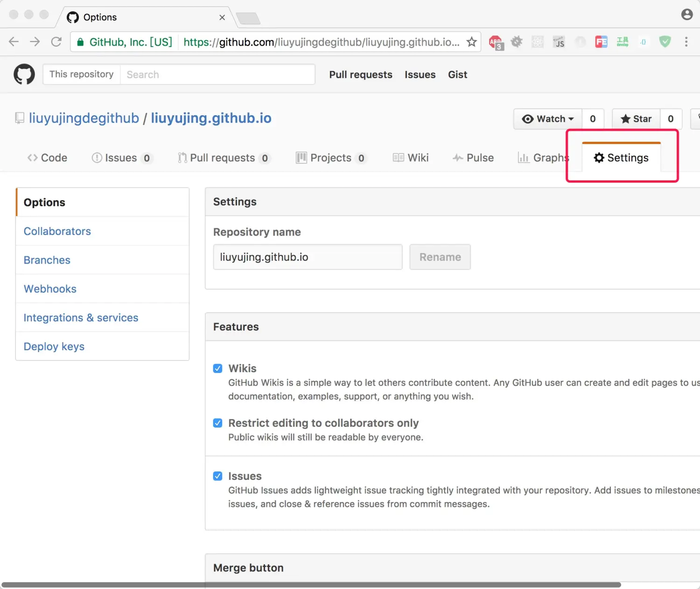Image resolution: width=700 pixels, height=589 pixels.
Task: Open the Wiki tab
Action: click(411, 158)
